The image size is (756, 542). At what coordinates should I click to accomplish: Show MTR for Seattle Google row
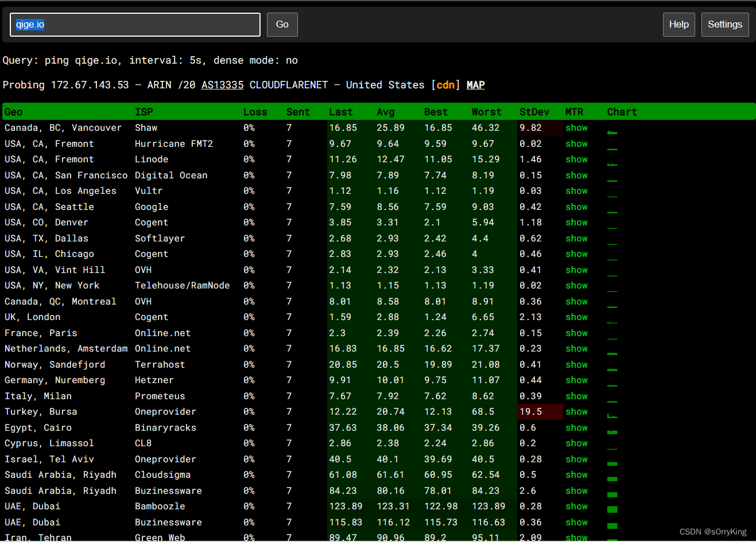tap(576, 207)
